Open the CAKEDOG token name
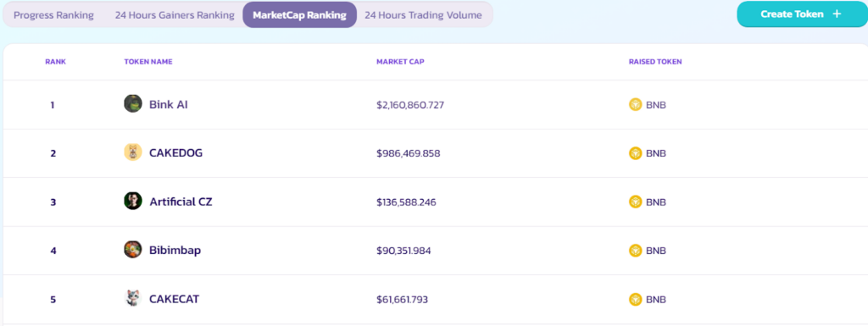Viewport: 868px width, 326px height. pyautogui.click(x=176, y=153)
